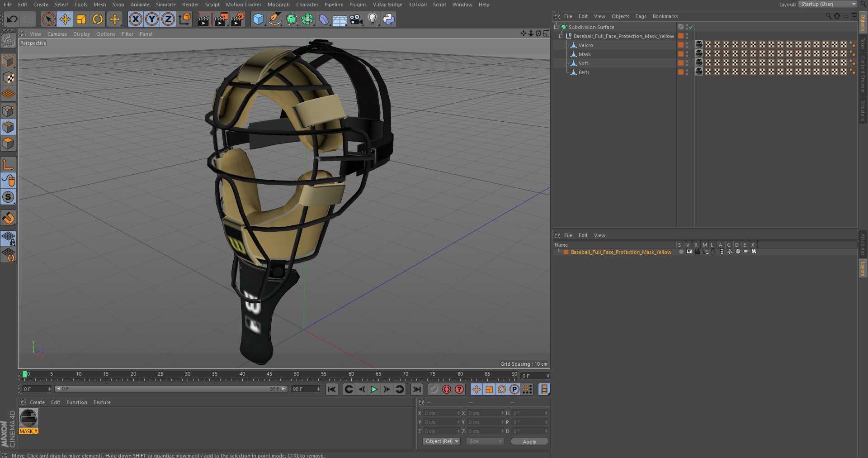Activate the Scale tool
Viewport: 868px width, 458px height.
pos(81,19)
